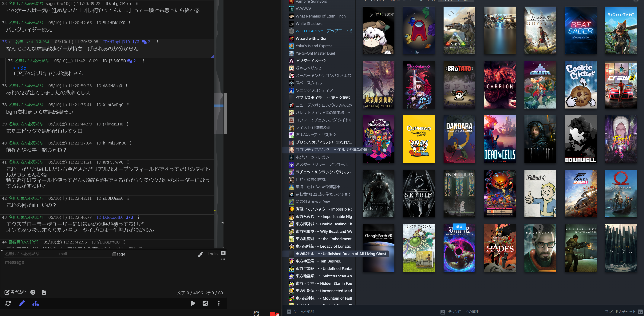Image resolution: width=644 pixels, height=316 pixels.
Task: Open the Hades cover thumbnail
Action: click(x=500, y=248)
